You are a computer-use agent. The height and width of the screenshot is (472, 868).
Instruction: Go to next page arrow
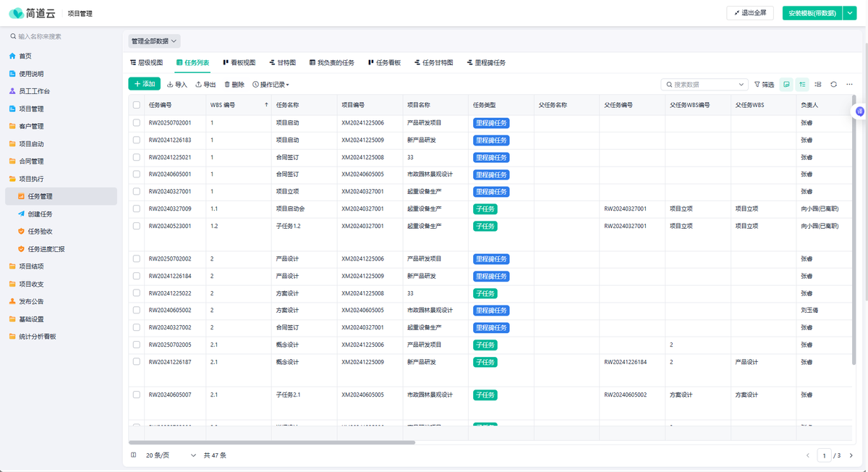click(851, 455)
